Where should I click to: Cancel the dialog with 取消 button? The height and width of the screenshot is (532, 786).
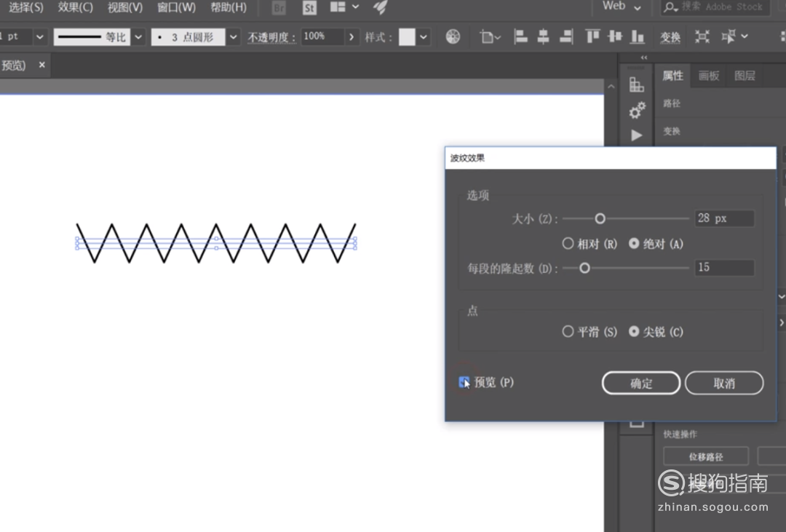coord(724,383)
